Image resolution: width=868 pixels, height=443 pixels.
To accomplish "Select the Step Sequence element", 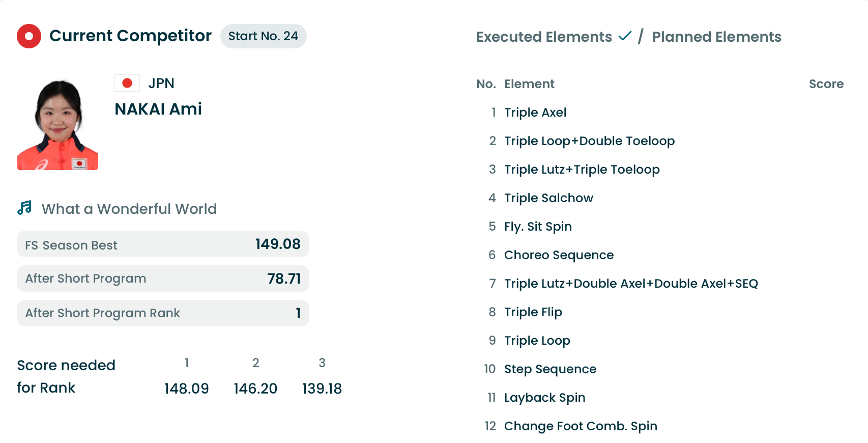I will pyautogui.click(x=550, y=369).
